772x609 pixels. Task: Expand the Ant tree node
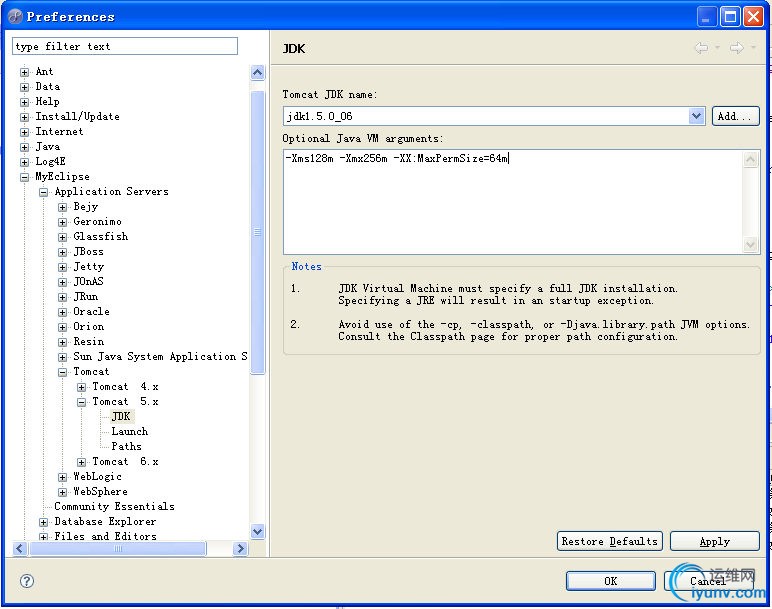tap(24, 72)
